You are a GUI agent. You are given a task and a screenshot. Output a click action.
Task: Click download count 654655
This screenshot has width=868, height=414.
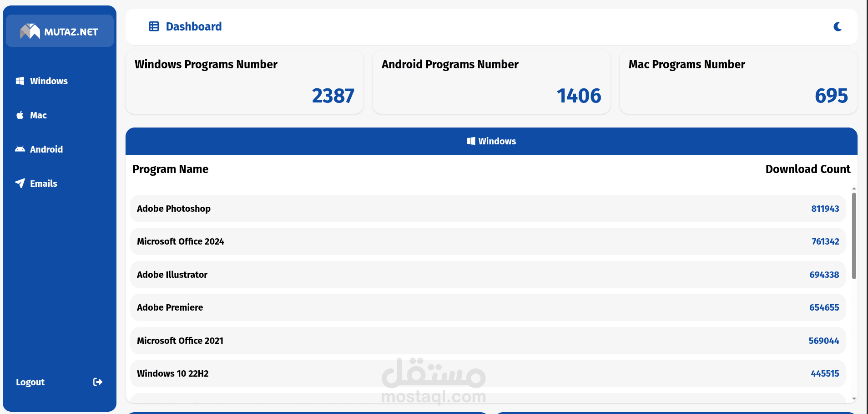[824, 307]
